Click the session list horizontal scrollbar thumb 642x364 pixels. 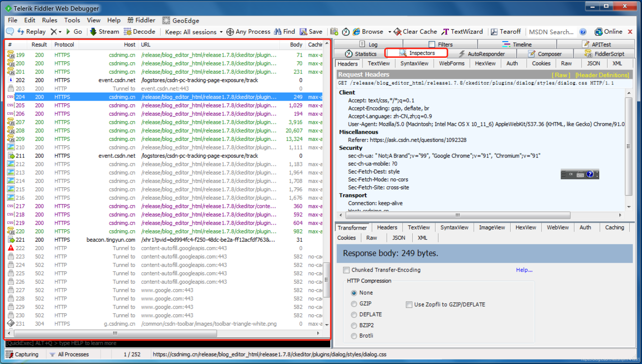tap(115, 333)
